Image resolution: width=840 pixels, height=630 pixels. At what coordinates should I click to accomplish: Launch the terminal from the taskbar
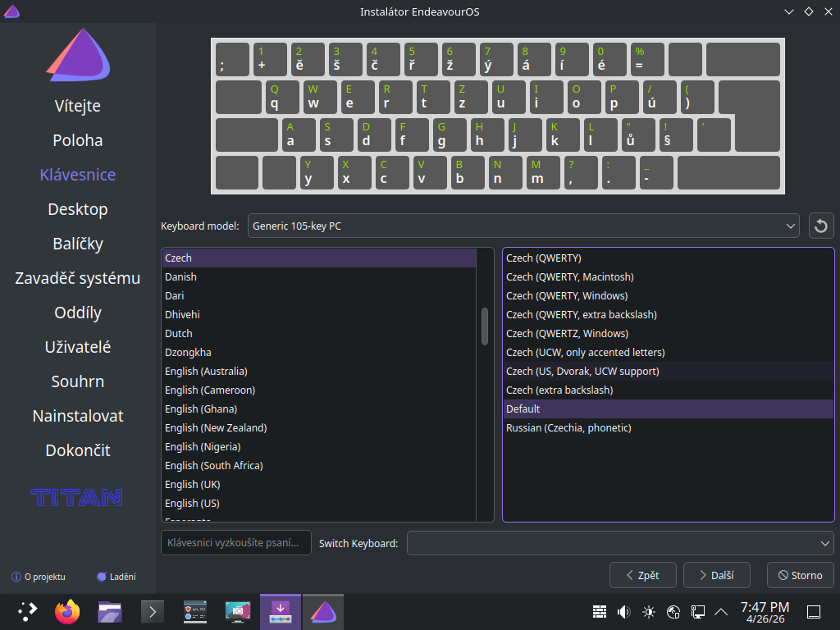coord(153,611)
